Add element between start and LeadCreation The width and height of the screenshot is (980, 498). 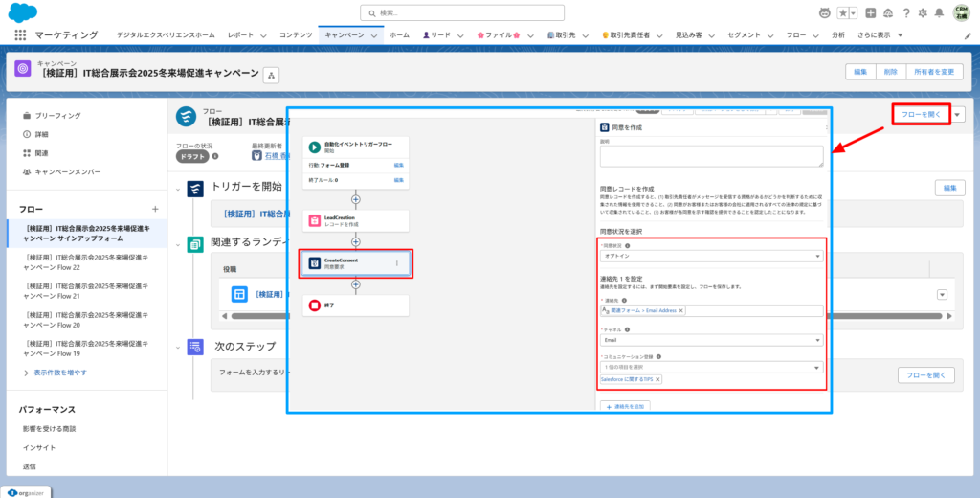pyautogui.click(x=356, y=199)
